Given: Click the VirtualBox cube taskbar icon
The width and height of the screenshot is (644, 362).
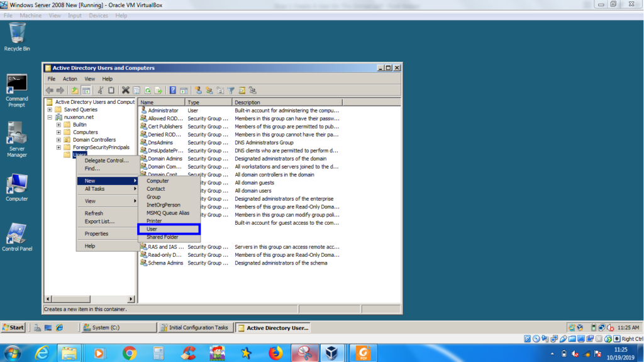Looking at the screenshot, I should tap(331, 353).
